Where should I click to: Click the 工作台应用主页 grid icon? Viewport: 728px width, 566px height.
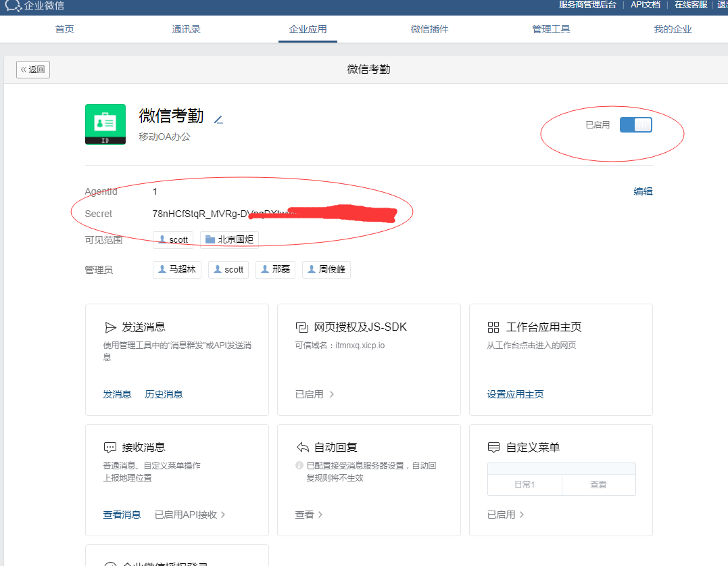click(x=493, y=327)
